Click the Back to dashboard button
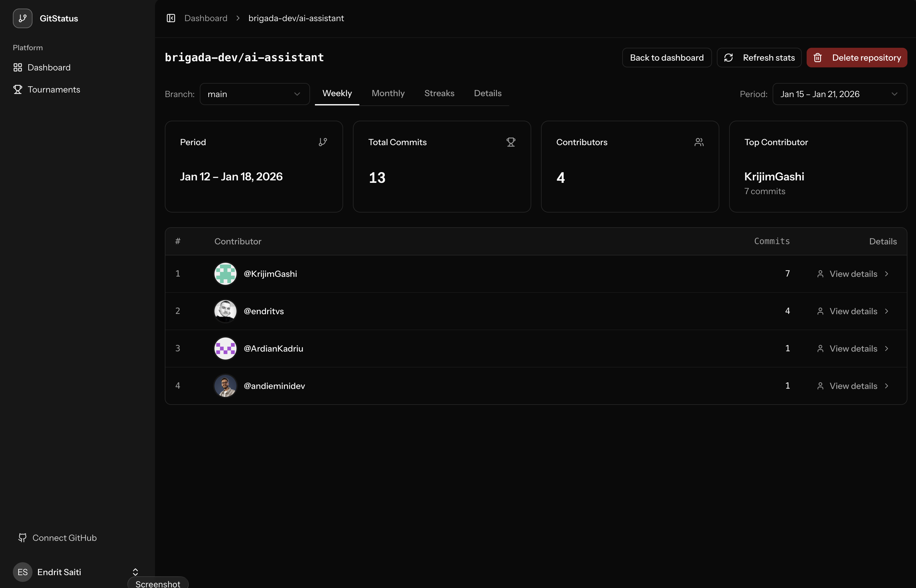 pyautogui.click(x=666, y=57)
